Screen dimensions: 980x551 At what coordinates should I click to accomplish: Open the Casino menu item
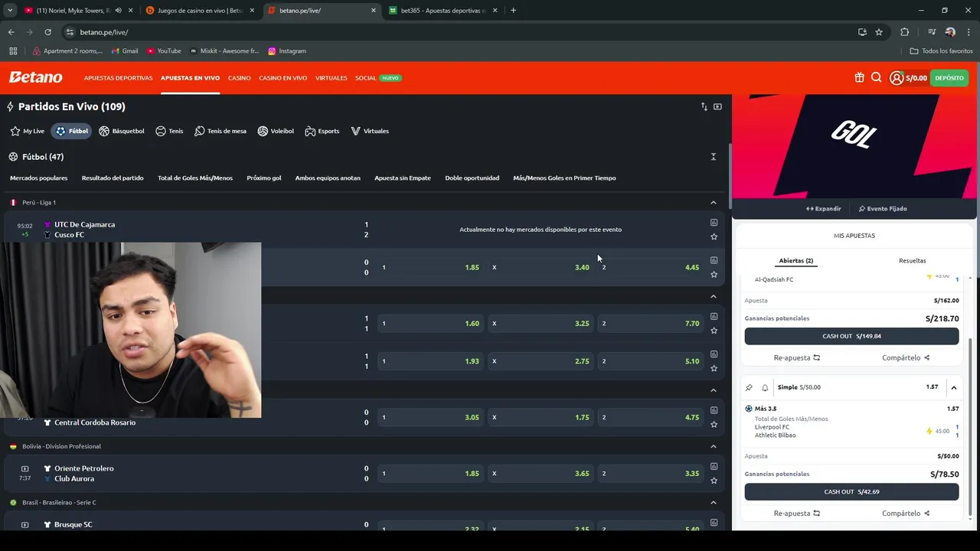click(239, 78)
